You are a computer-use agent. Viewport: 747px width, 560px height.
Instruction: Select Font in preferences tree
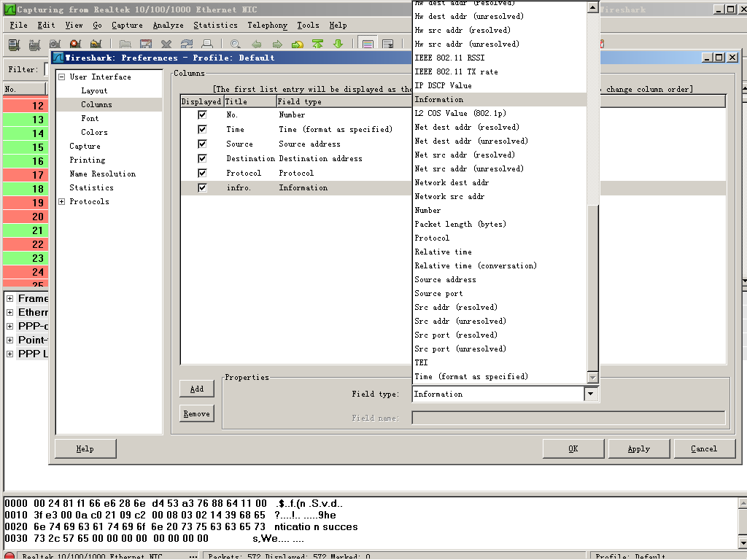[x=90, y=118]
